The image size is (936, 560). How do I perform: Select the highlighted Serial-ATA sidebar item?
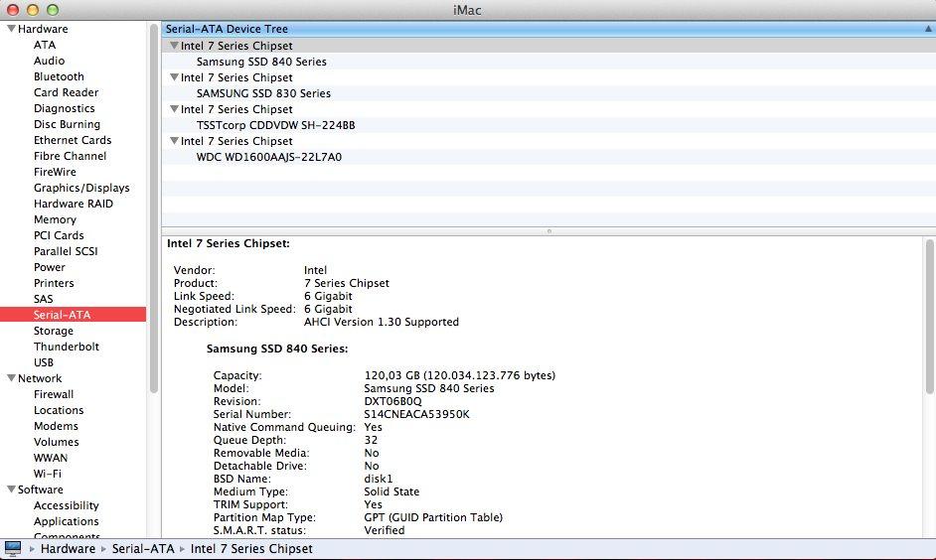(73, 315)
